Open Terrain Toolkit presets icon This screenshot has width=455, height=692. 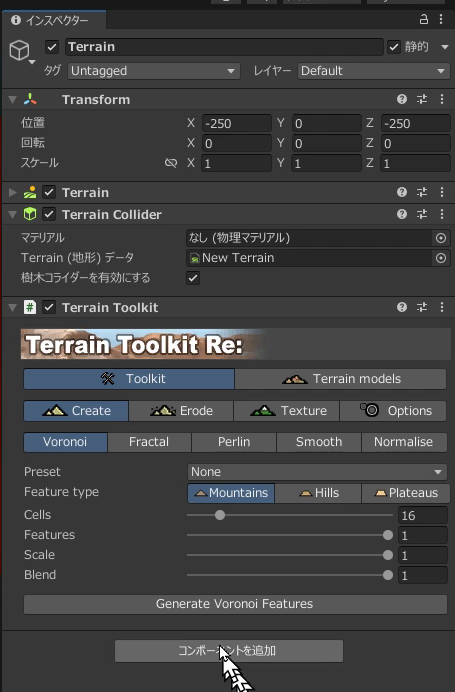point(422,307)
